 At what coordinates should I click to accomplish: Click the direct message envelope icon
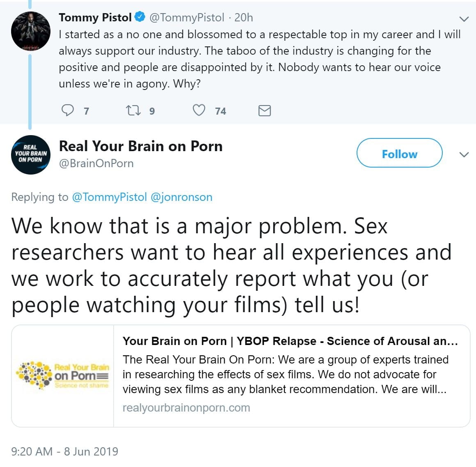click(x=264, y=110)
